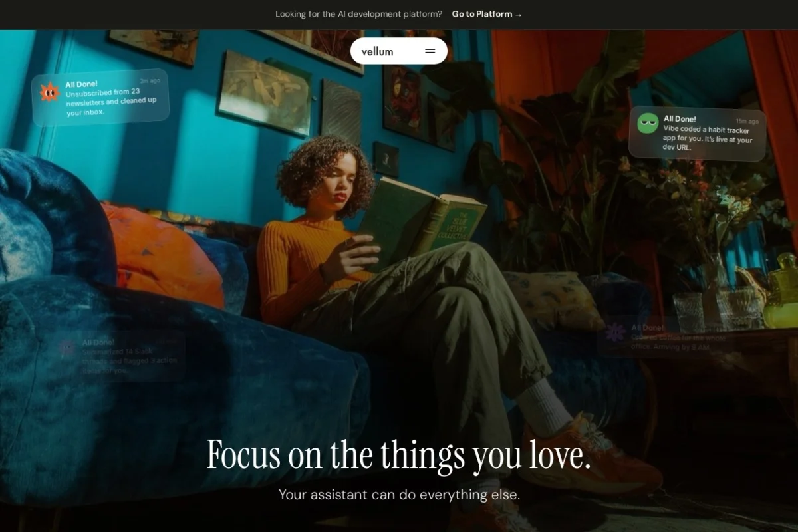Open the habit tracker app notification card
This screenshot has height=532, width=798.
(698, 134)
